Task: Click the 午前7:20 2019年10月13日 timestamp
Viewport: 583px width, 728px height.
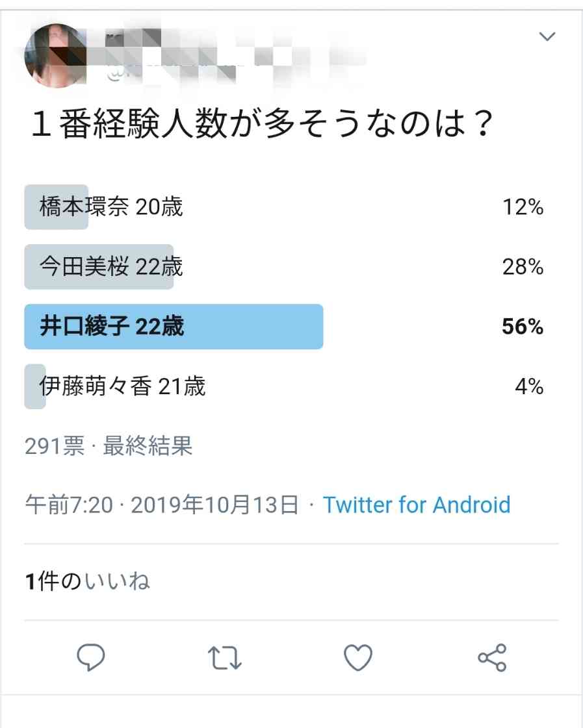Action: (162, 505)
